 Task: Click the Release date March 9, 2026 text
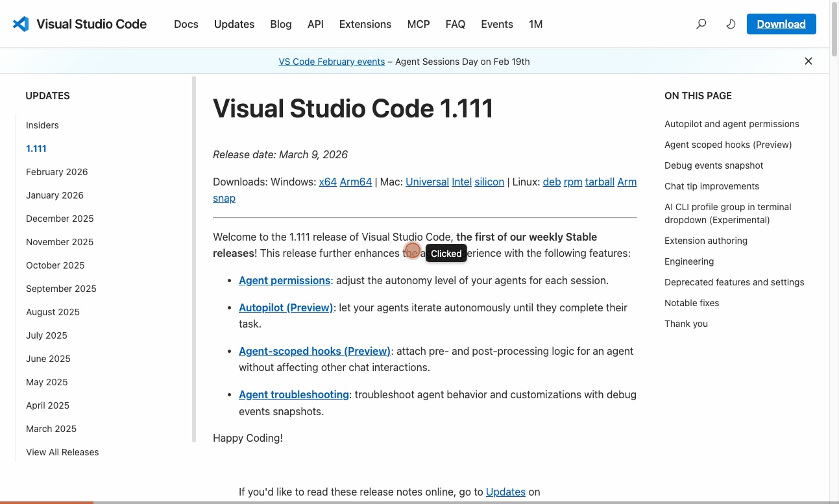(x=280, y=154)
